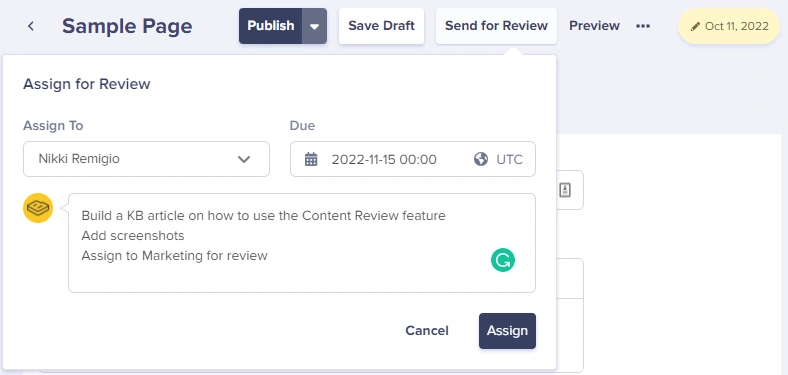Click Save Draft
Image resolution: width=788 pixels, height=375 pixels.
[x=381, y=26]
